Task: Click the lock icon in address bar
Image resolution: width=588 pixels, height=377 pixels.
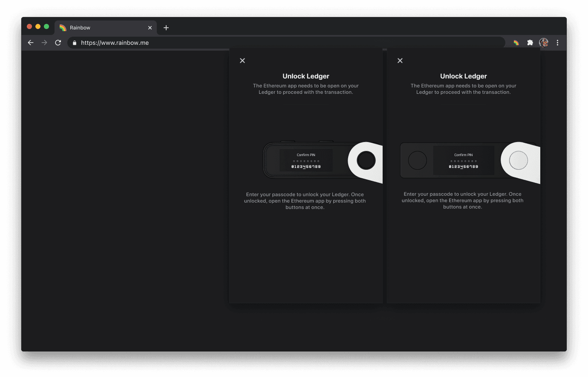Action: pos(75,43)
